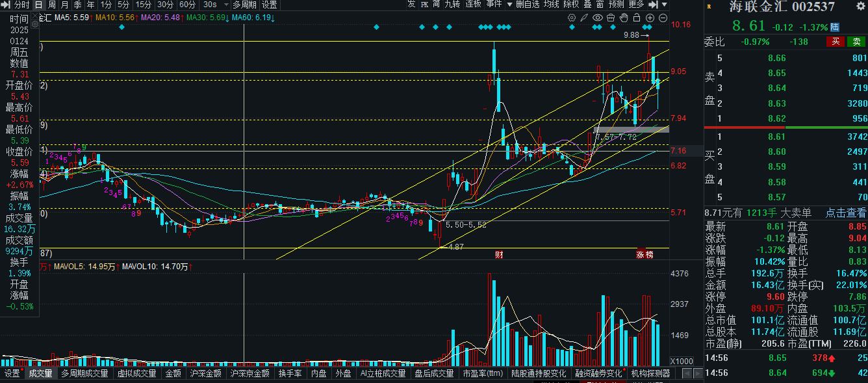The image size is (868, 383).
Task: Click 窗 window button
Action: tap(600, 5)
